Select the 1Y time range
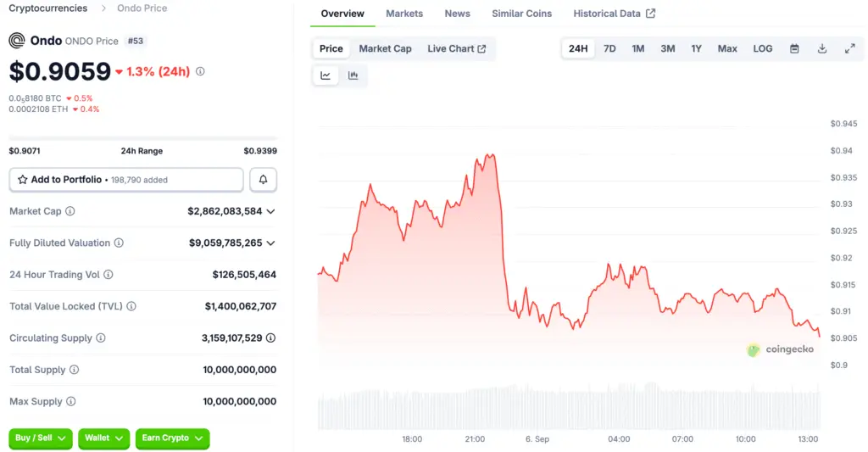The height and width of the screenshot is (452, 868). click(697, 48)
